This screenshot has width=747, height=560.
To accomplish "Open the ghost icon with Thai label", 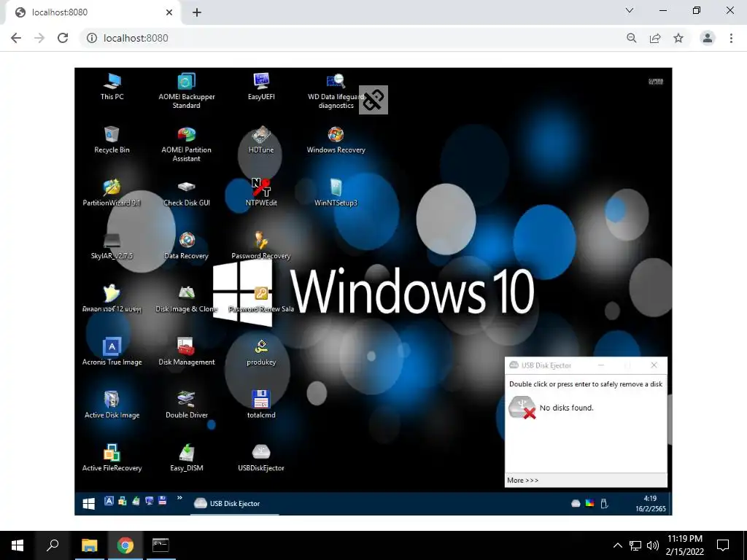I will coord(112,298).
